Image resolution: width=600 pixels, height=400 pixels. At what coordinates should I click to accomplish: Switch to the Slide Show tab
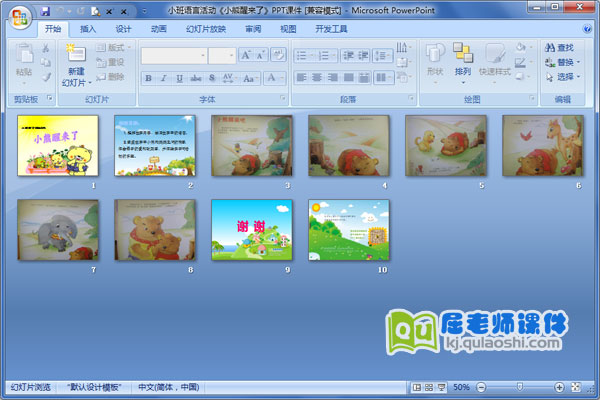pos(206,29)
